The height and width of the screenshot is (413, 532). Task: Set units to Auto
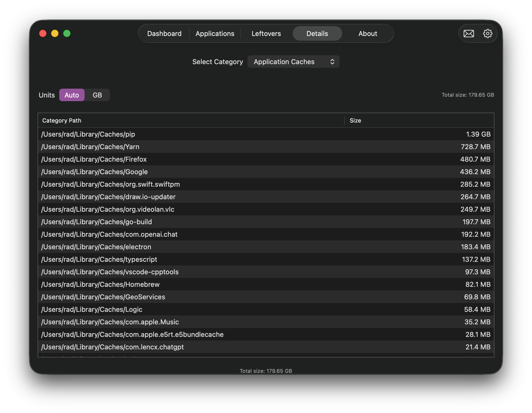pos(72,95)
